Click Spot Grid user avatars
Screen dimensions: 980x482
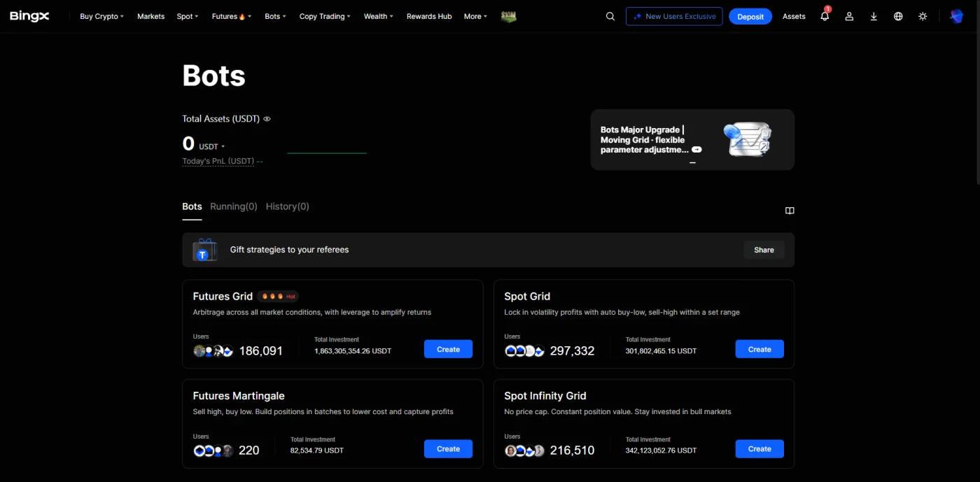point(524,351)
